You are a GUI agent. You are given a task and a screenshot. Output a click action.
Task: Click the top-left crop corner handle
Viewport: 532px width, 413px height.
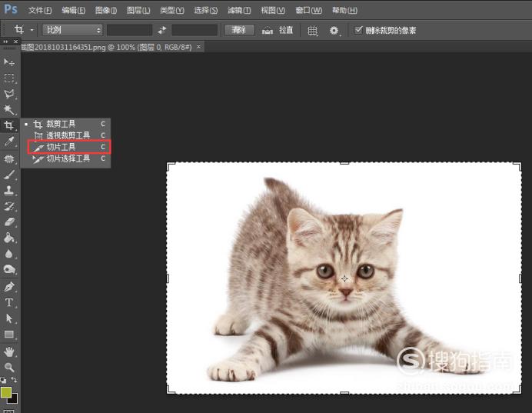click(171, 166)
